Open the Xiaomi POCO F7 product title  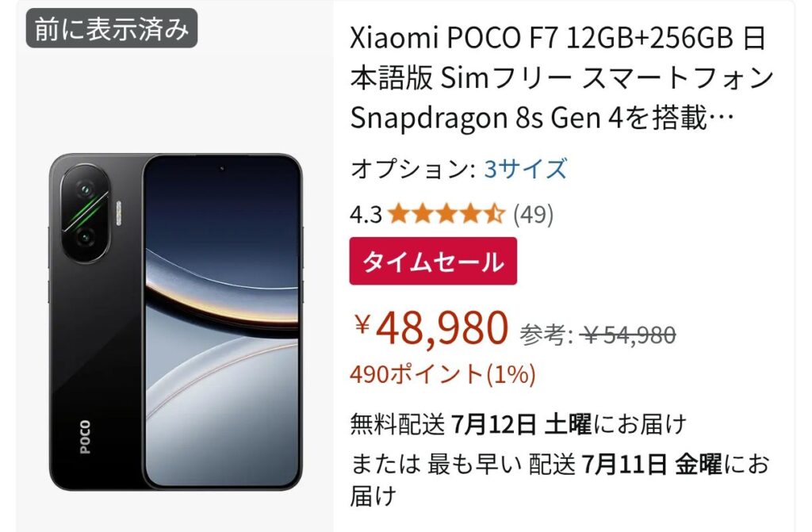[562, 78]
